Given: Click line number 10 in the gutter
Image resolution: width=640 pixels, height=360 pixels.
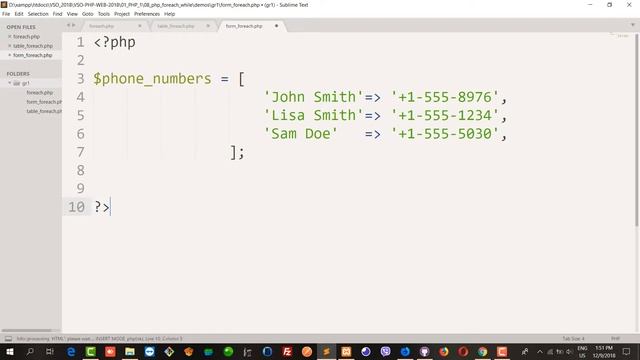Looking at the screenshot, I should coord(76,207).
